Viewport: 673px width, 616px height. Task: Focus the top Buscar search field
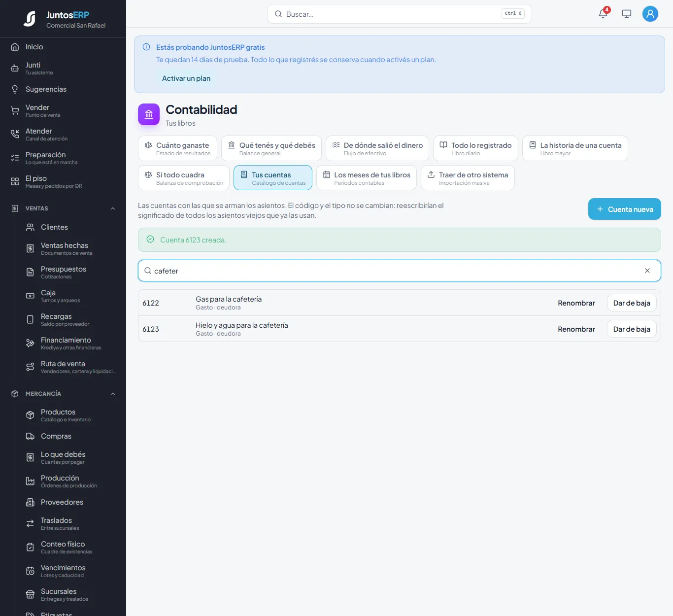point(399,14)
